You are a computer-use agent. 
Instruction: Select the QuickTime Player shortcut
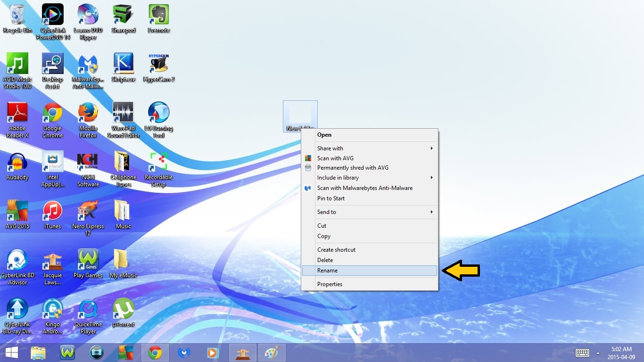pyautogui.click(x=88, y=316)
